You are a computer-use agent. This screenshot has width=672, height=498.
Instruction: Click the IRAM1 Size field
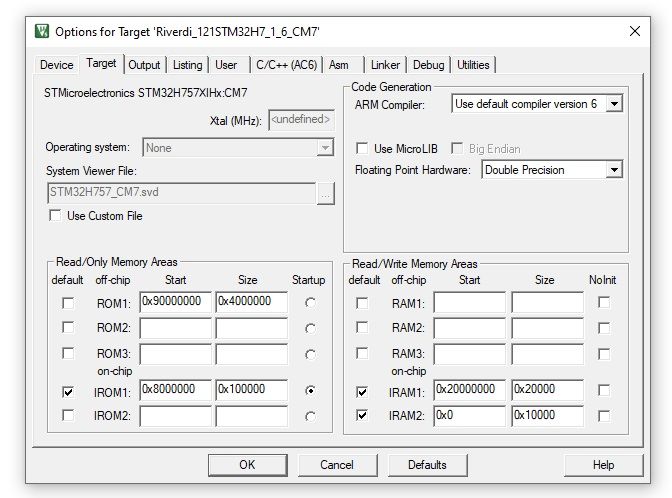pos(547,390)
